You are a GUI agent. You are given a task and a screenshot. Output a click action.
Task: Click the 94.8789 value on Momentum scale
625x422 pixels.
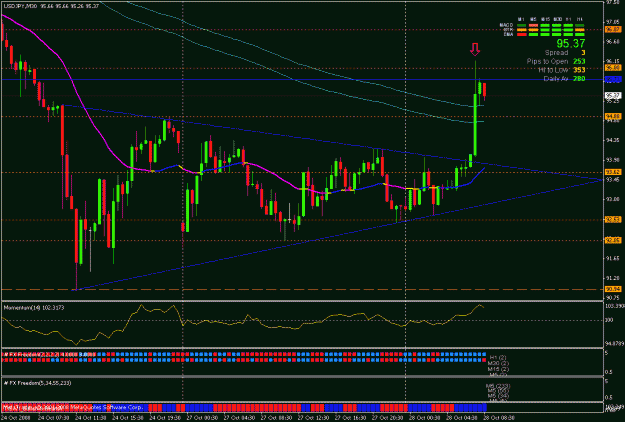click(614, 343)
